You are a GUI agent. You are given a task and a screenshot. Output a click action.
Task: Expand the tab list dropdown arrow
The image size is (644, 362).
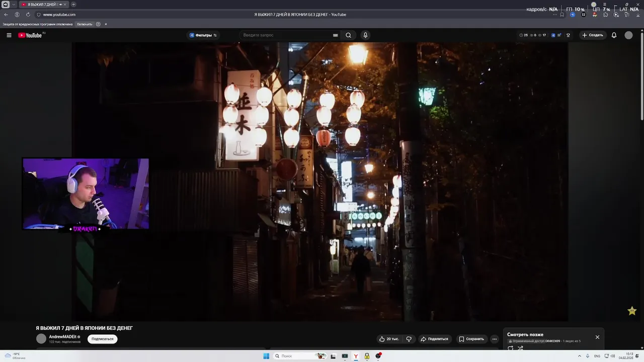pos(14,5)
